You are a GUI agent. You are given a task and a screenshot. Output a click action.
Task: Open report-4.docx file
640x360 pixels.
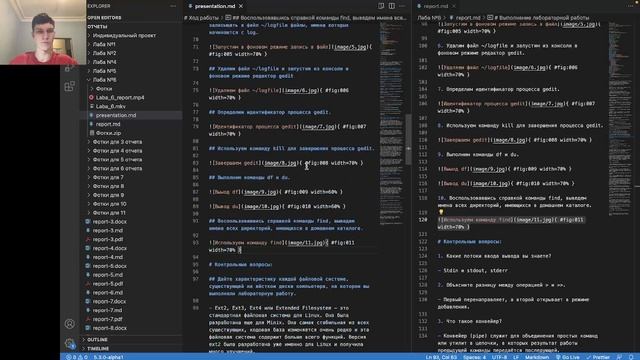109,249
